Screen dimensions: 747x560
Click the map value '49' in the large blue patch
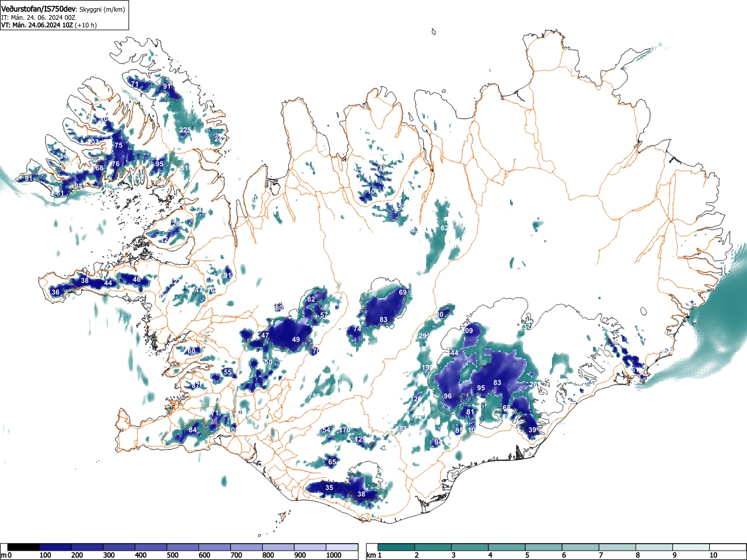(296, 340)
